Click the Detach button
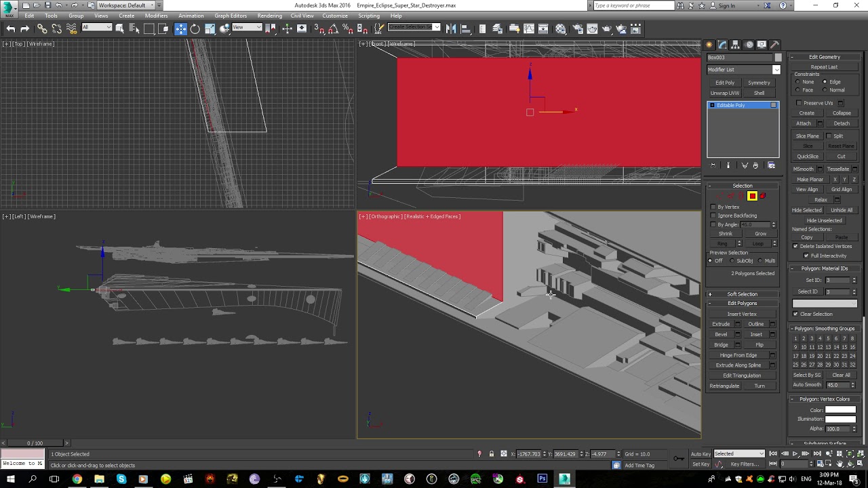Screen dimensions: 868x488 click(842, 123)
